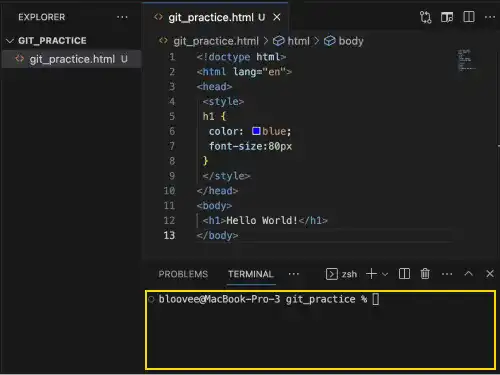
Task: Open the blue color swatch on line 6
Action: (x=256, y=131)
